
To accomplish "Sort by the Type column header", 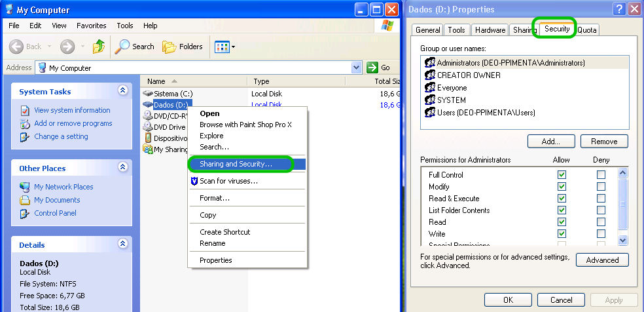I will pyautogui.click(x=296, y=81).
